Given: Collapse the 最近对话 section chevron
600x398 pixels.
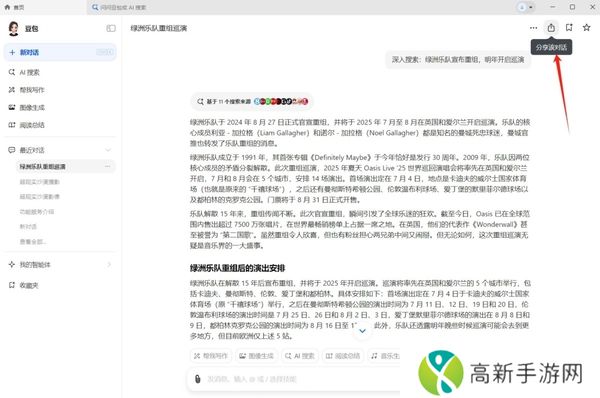Looking at the screenshot, I should tap(108, 150).
